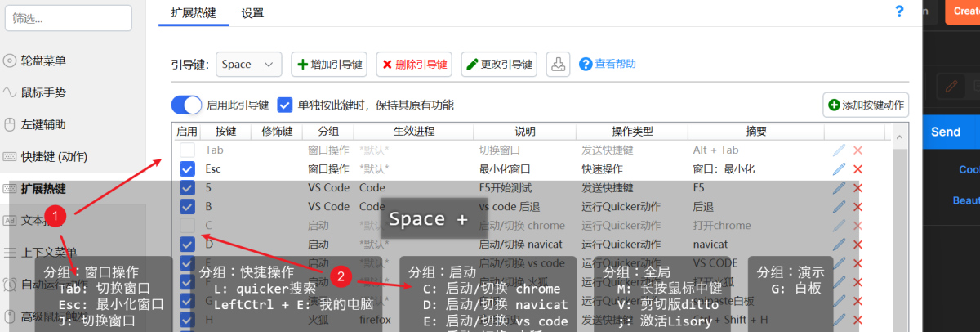980x332 pixels.
Task: Click the 摘要 column header
Action: 756,131
